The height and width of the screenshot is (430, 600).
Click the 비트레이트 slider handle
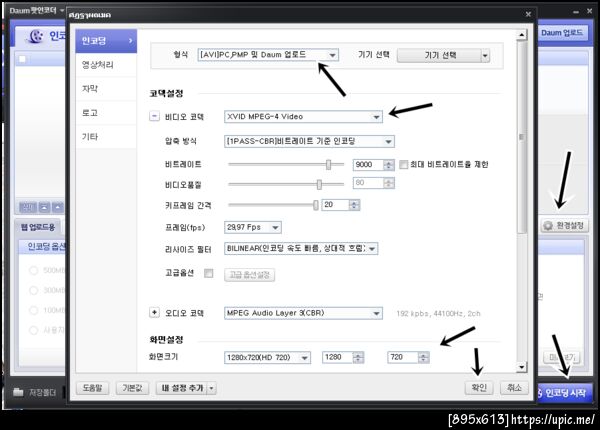tap(328, 165)
